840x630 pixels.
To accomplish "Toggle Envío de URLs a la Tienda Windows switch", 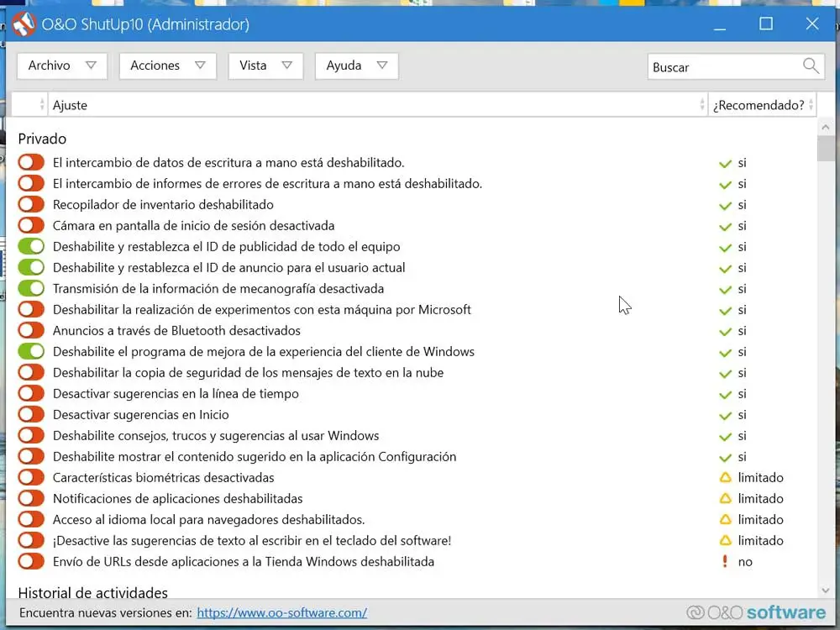I will coord(31,561).
